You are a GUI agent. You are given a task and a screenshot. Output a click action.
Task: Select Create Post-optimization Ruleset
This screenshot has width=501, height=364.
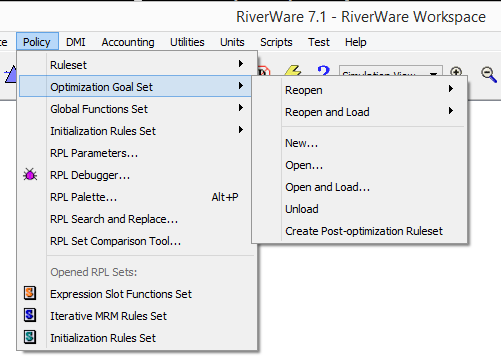[359, 231]
